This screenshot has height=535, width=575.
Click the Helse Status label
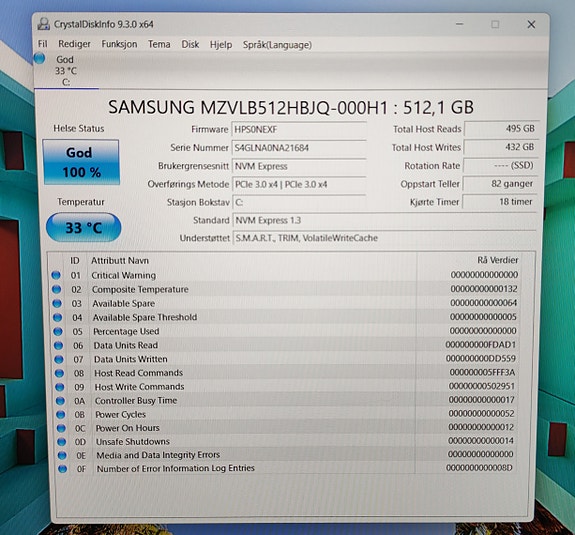[x=79, y=128]
